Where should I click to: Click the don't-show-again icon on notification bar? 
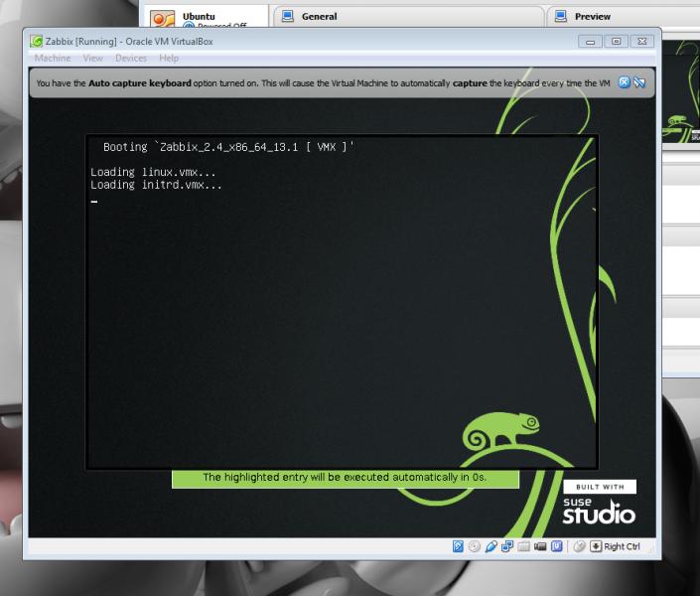click(639, 82)
